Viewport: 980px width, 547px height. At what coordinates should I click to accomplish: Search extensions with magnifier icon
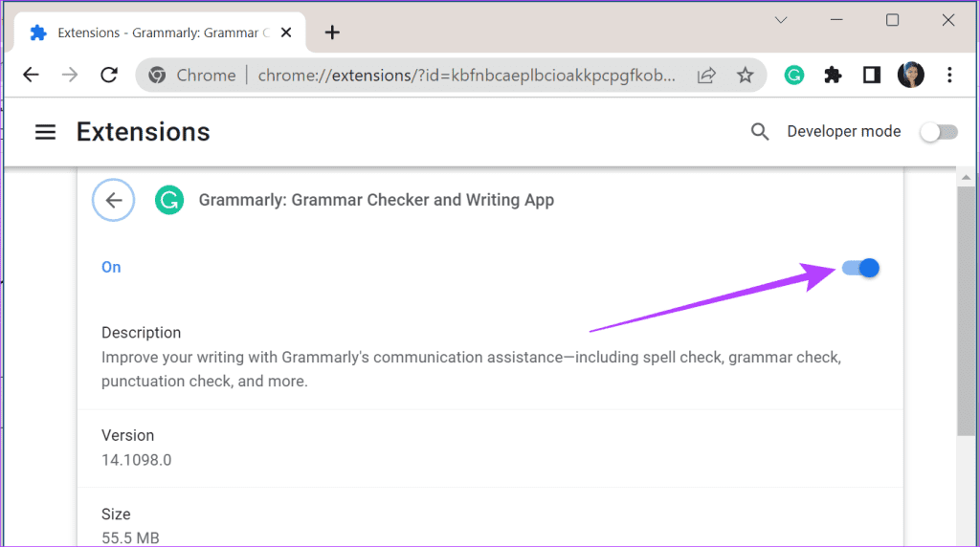click(x=759, y=132)
